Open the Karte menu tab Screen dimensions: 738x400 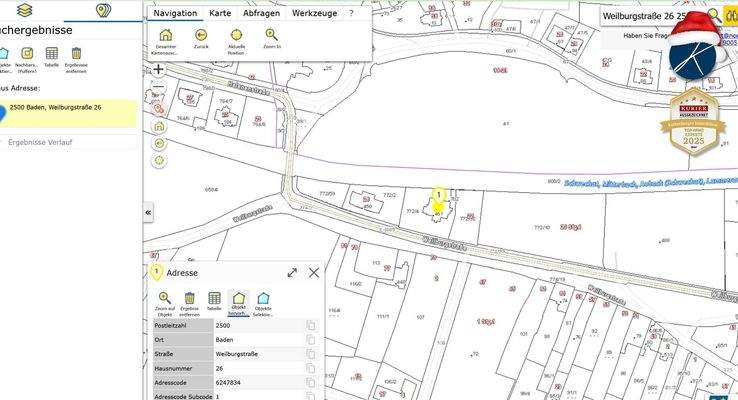(x=220, y=14)
